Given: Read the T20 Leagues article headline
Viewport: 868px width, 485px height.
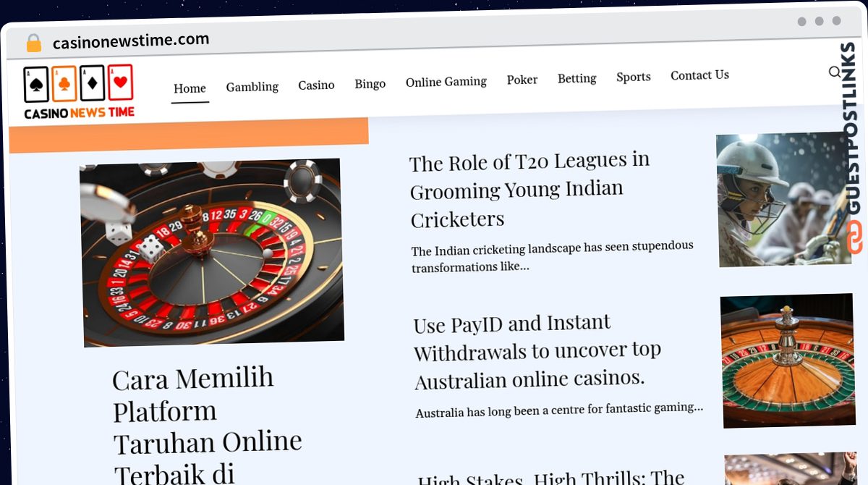Looking at the screenshot, I should click(x=529, y=190).
